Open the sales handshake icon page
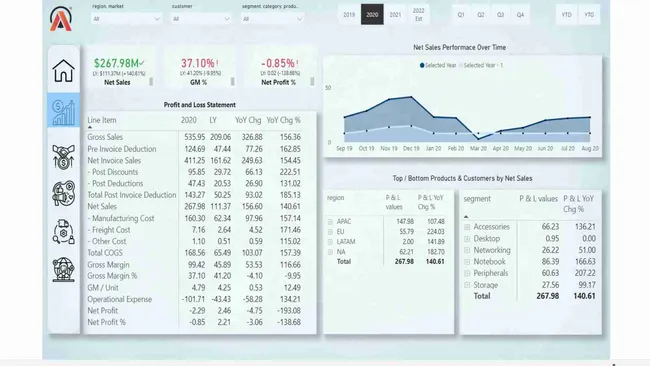The width and height of the screenshot is (650, 366). (x=63, y=156)
